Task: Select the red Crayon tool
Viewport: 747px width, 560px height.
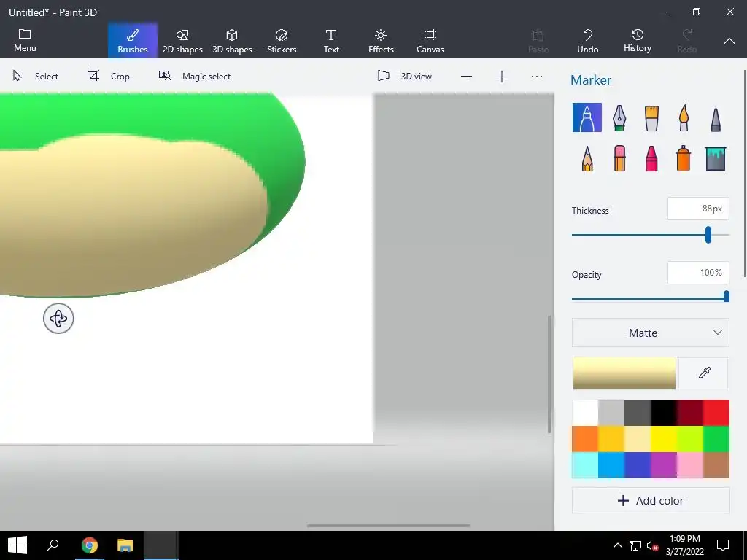Action: [651, 158]
